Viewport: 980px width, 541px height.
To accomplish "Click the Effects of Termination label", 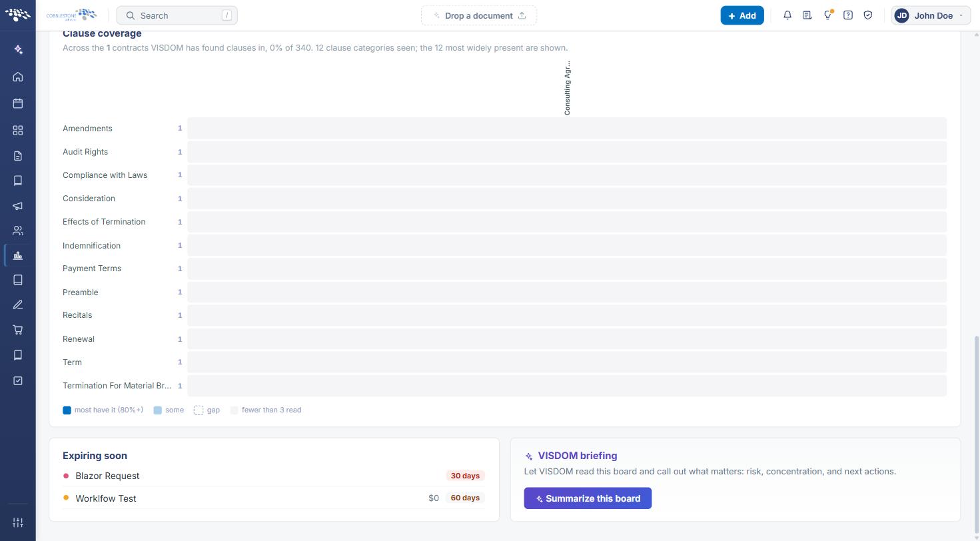I will click(x=104, y=222).
